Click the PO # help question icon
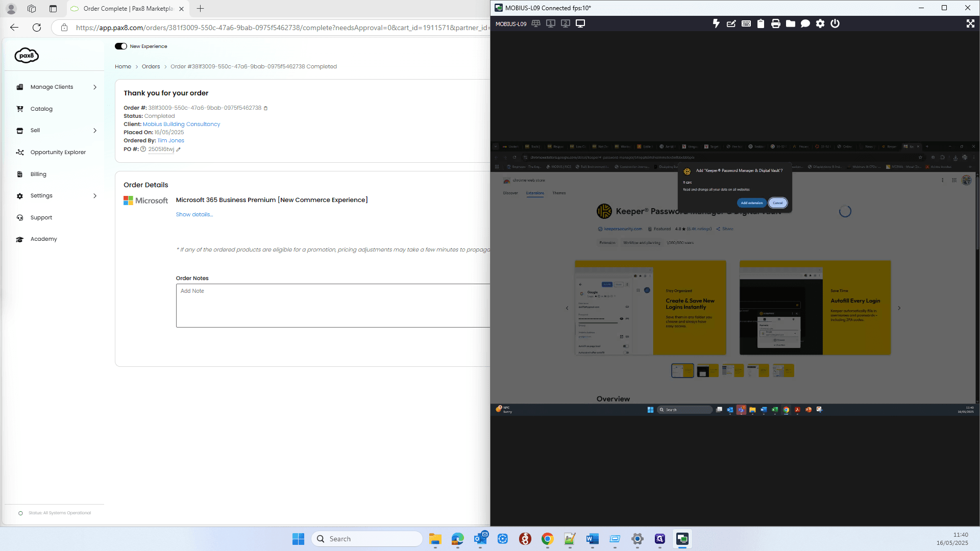The width and height of the screenshot is (980, 551). coord(143,149)
